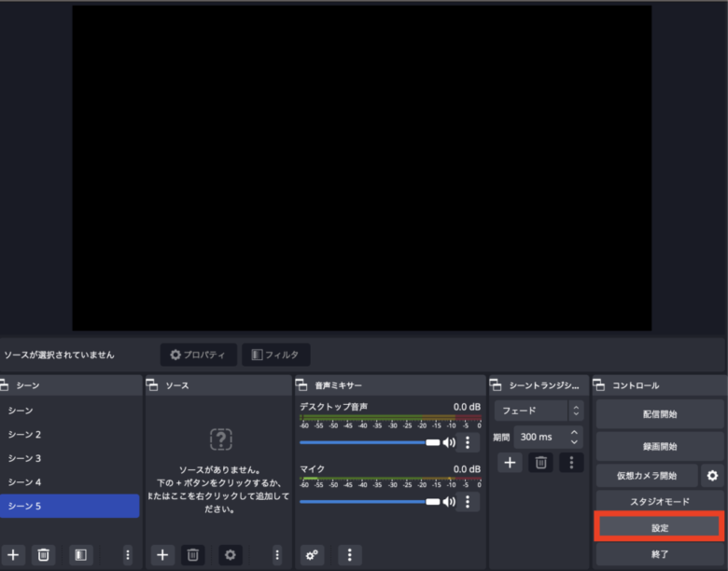728x571 pixels.
Task: Click the add scene plus icon
Action: click(x=13, y=555)
